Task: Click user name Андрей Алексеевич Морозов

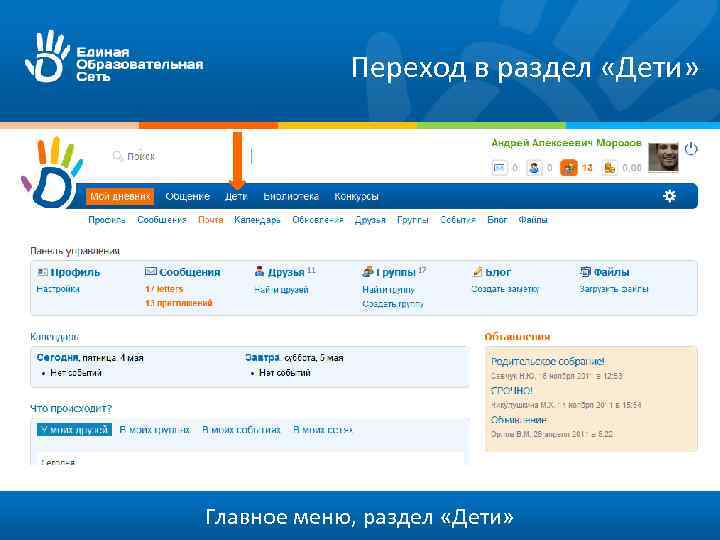Action: [566, 143]
